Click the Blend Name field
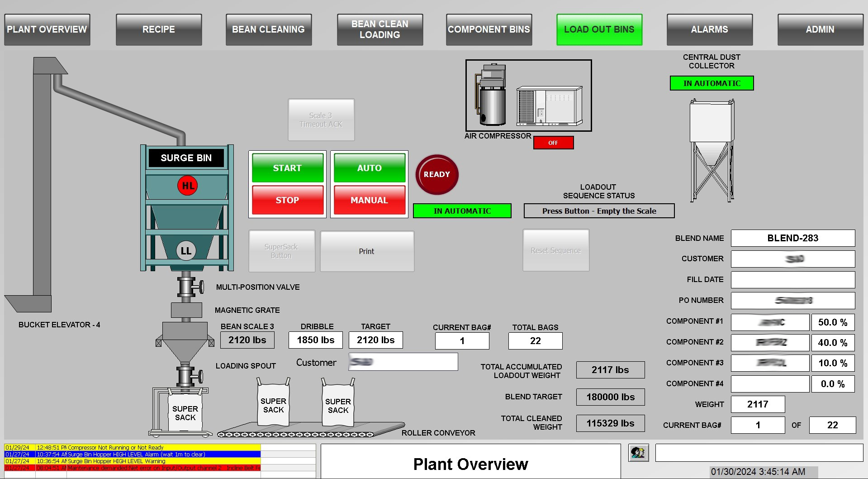 792,238
